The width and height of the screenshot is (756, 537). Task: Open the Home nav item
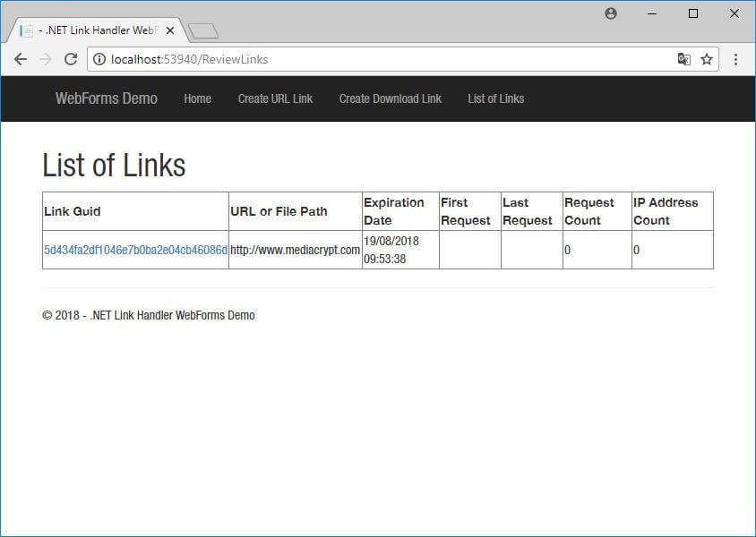pyautogui.click(x=197, y=98)
